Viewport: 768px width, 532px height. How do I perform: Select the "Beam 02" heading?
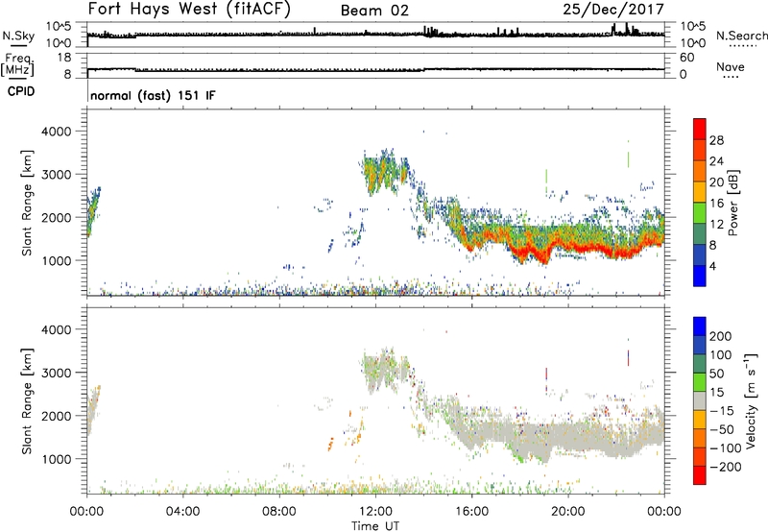374,11
